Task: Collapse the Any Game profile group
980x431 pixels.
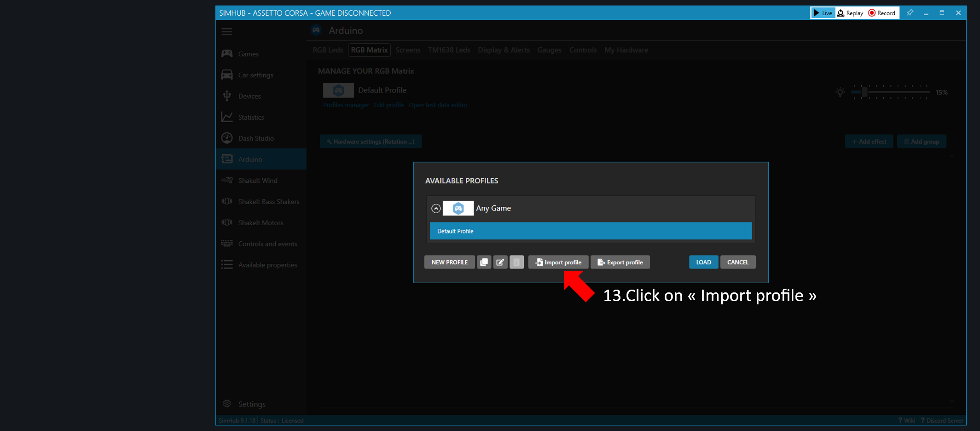Action: (436, 209)
